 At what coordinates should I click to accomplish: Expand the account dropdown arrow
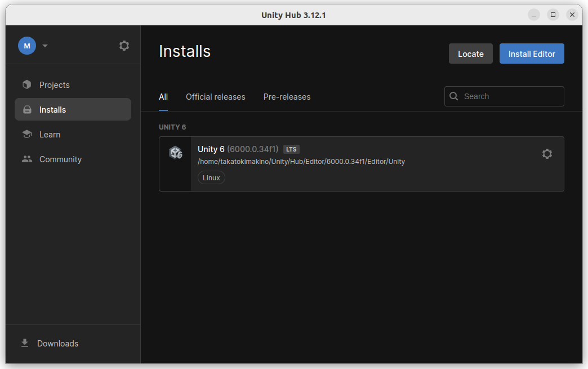(x=45, y=46)
